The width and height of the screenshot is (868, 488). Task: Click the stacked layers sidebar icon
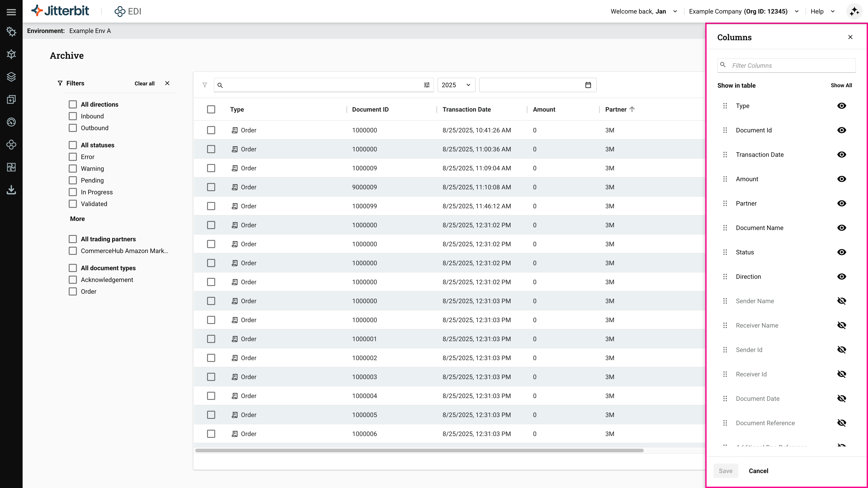(11, 77)
